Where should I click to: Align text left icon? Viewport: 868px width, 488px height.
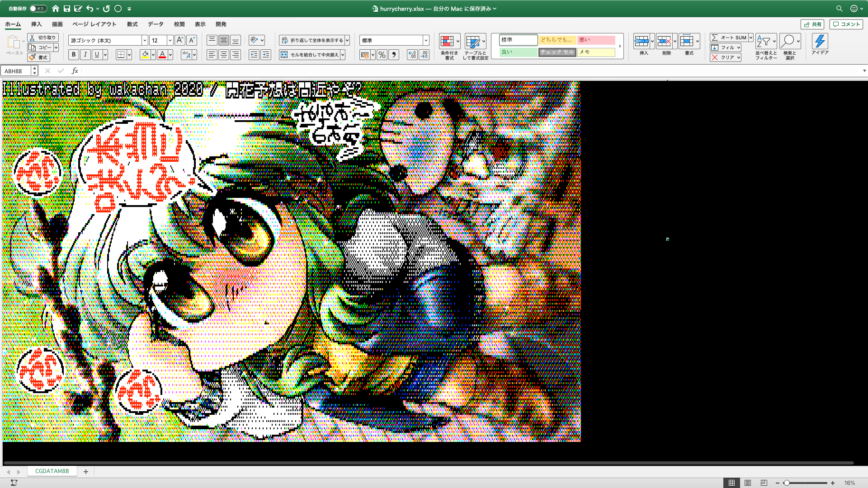pyautogui.click(x=212, y=55)
